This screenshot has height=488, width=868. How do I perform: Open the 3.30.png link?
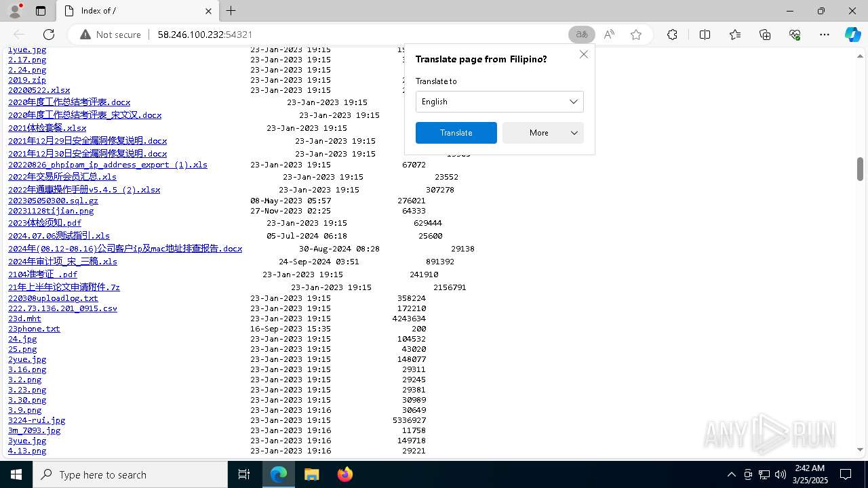[x=27, y=400]
